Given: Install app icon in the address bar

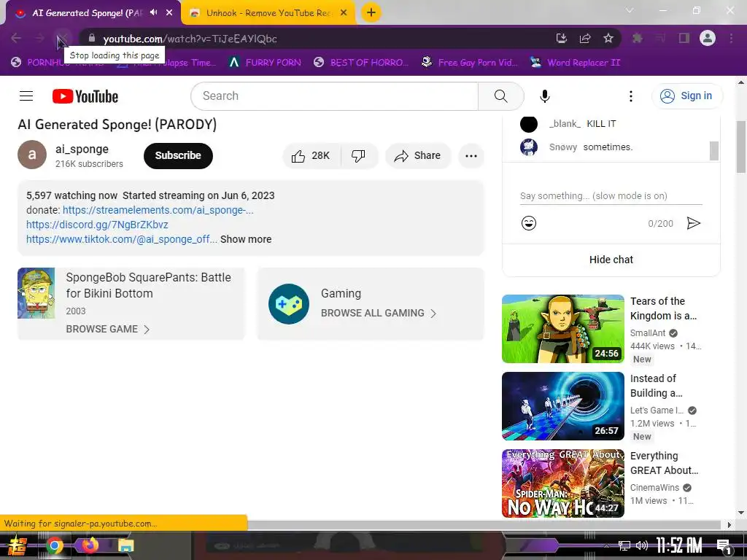Looking at the screenshot, I should tap(562, 39).
